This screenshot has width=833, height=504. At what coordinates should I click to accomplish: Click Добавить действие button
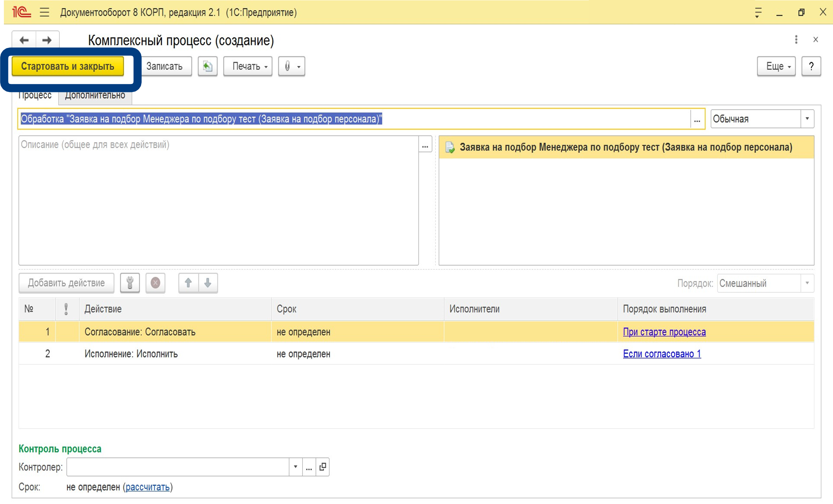coord(66,283)
